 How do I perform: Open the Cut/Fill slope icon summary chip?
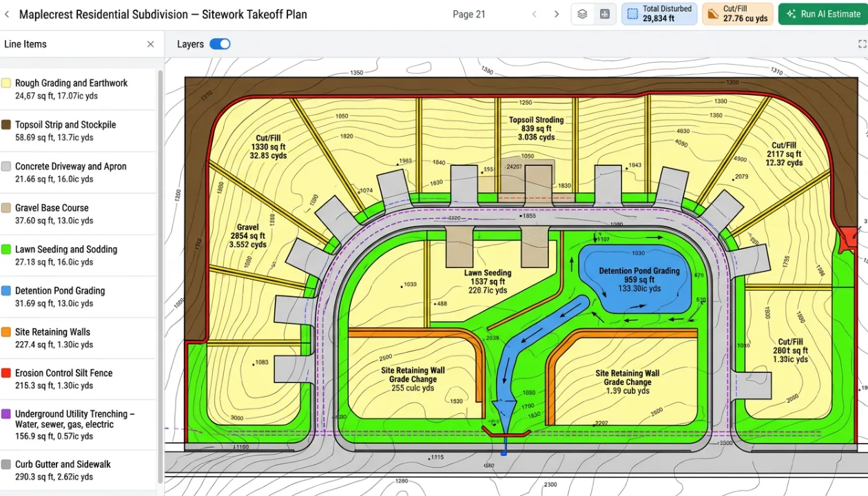[737, 14]
